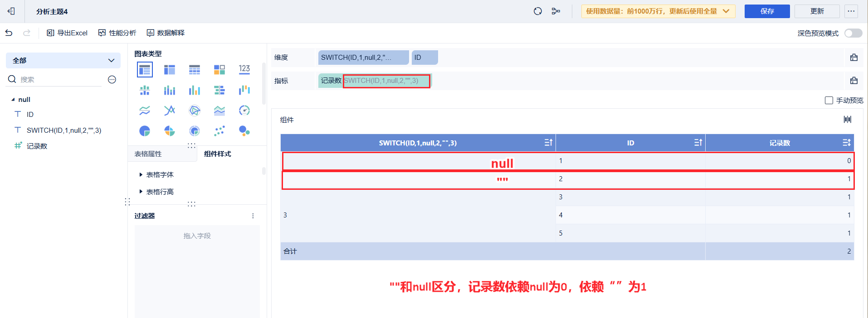Image resolution: width=868 pixels, height=318 pixels.
Task: Click the undo arrow icon
Action: (x=9, y=33)
